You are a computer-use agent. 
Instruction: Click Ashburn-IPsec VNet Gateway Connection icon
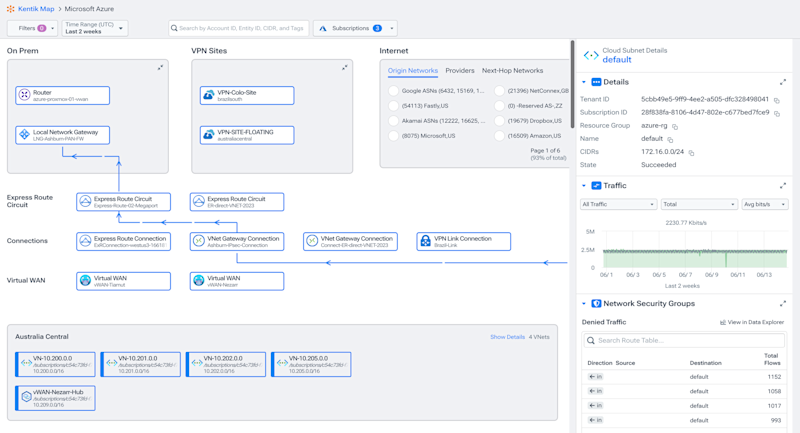(x=199, y=241)
